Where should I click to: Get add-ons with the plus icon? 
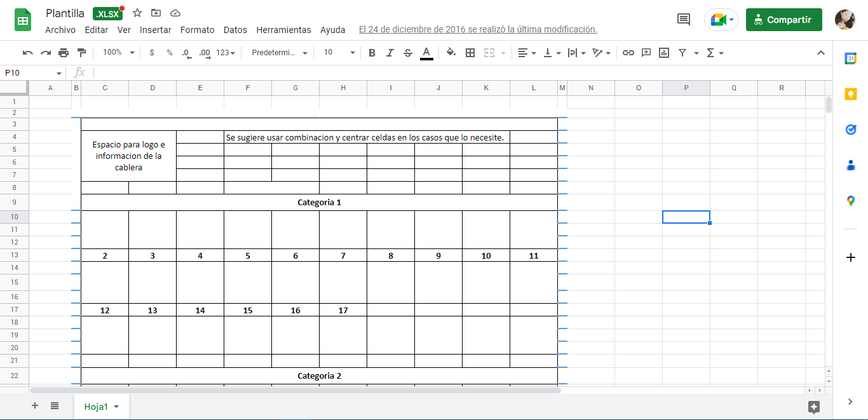pos(851,257)
